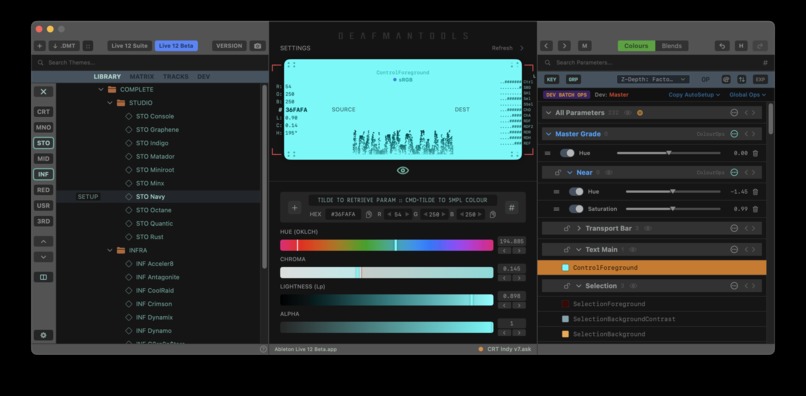Toggle the MNO category filter
The image size is (806, 396).
click(44, 127)
